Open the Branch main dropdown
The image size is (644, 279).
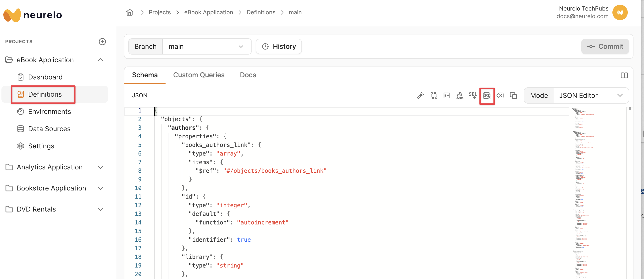pyautogui.click(x=207, y=46)
